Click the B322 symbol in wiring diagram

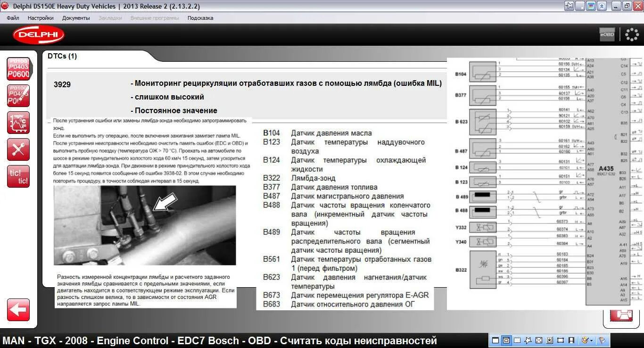(x=483, y=270)
